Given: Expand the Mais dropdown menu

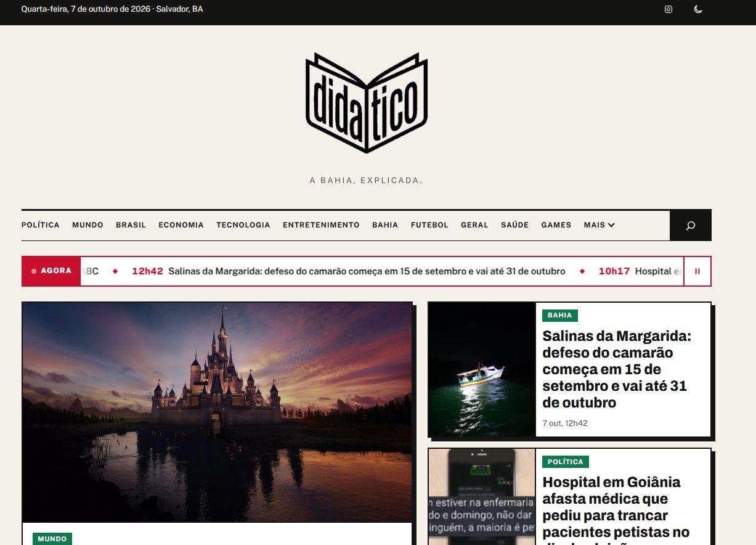Looking at the screenshot, I should 600,225.
